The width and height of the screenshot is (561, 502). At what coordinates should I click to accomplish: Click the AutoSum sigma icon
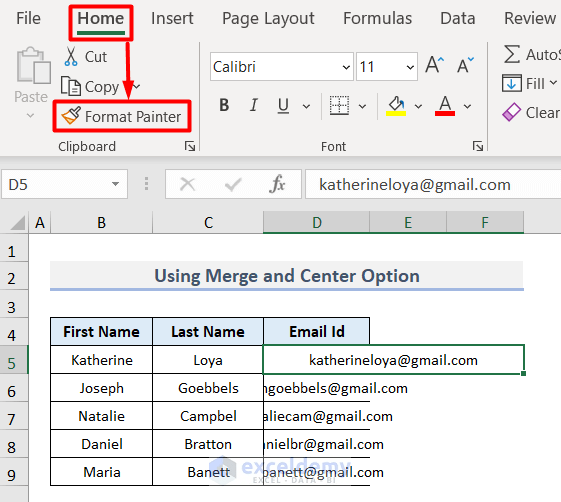(512, 54)
